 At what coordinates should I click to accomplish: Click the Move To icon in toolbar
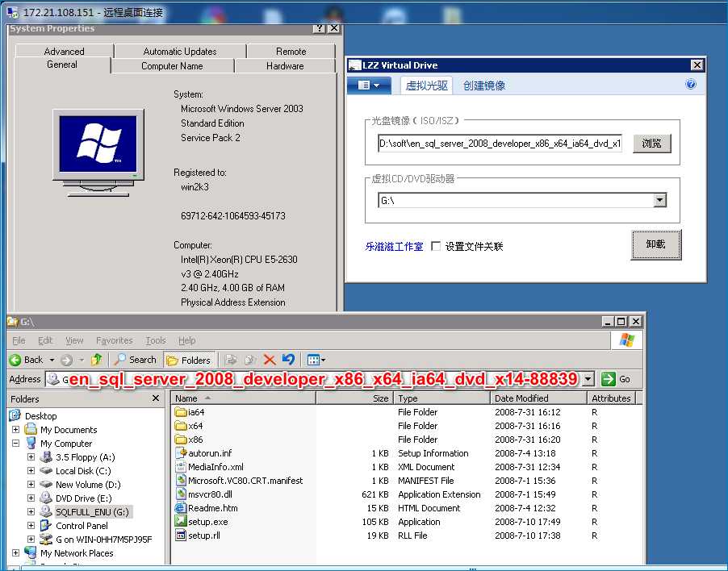(x=231, y=360)
